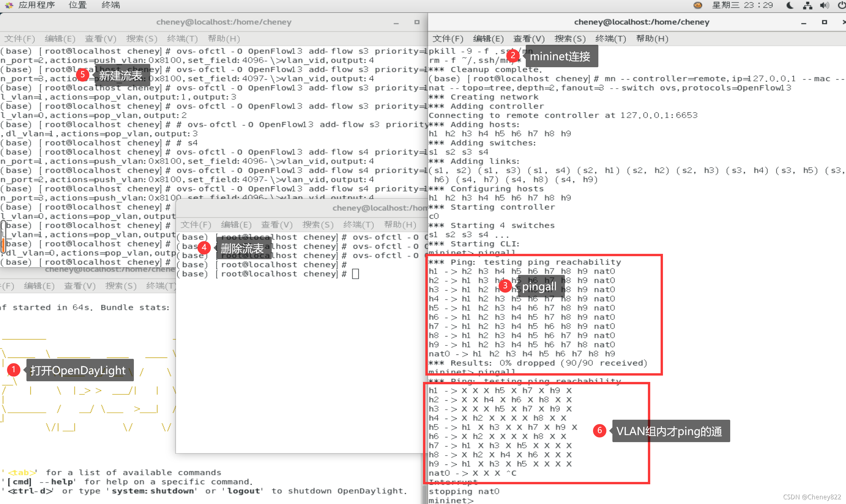Click red annotation marker number 6
Image resolution: width=846 pixels, height=504 pixels.
point(599,431)
